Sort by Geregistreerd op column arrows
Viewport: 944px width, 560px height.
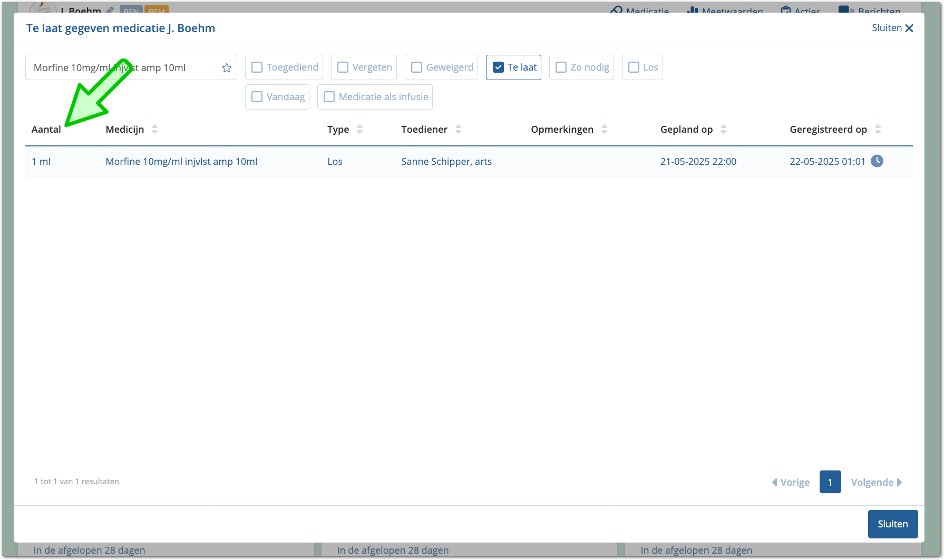[878, 130]
